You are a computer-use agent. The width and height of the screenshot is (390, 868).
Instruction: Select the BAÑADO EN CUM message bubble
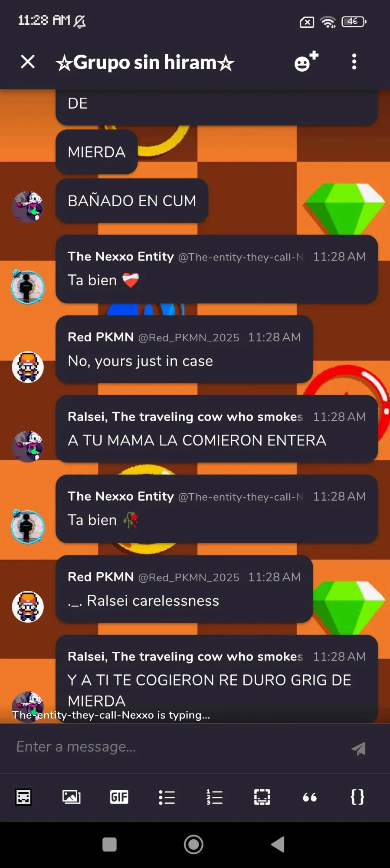(x=132, y=201)
